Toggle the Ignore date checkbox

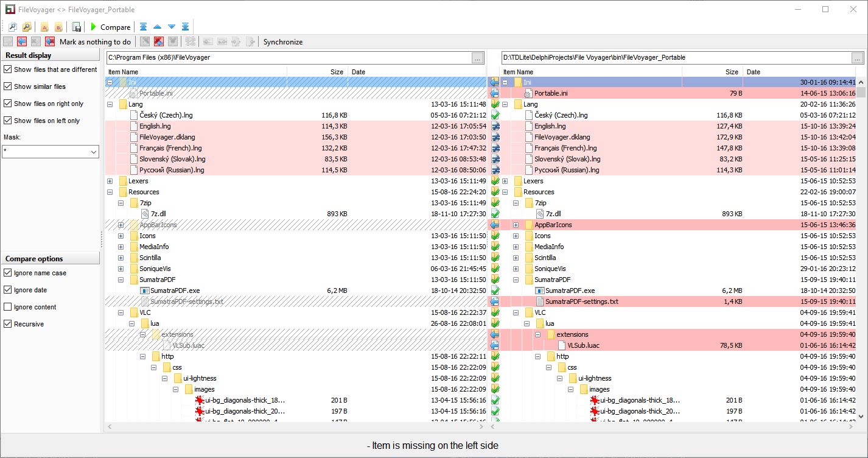pos(8,290)
